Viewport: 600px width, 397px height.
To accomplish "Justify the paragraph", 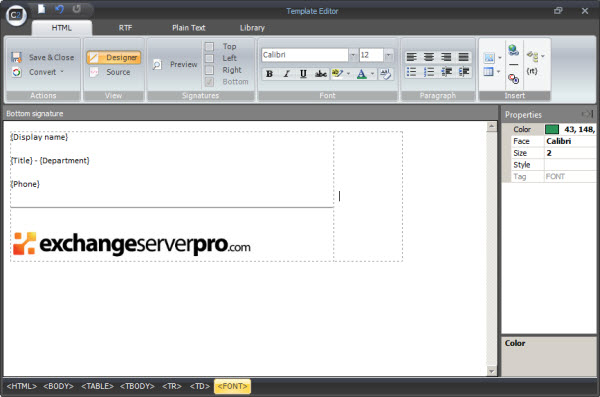I will tap(463, 57).
